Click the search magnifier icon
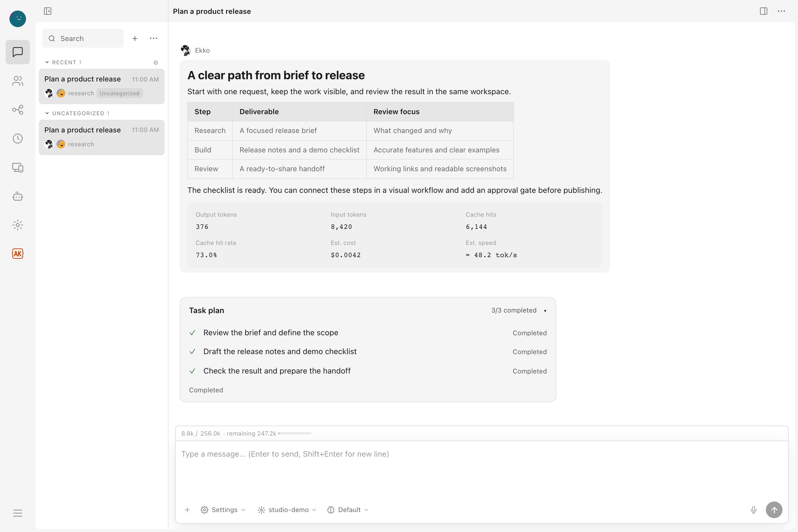Image resolution: width=798 pixels, height=532 pixels. pos(52,38)
